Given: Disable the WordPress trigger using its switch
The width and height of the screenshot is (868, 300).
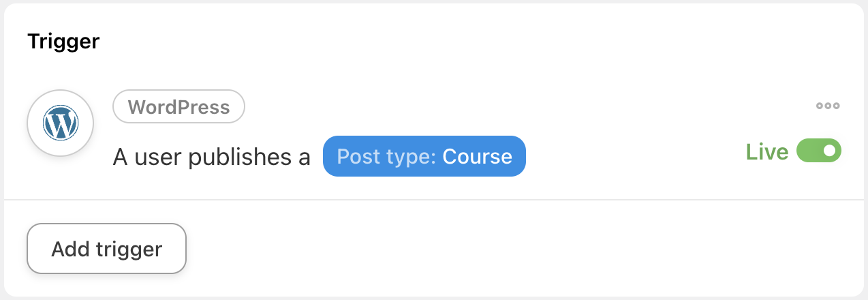Looking at the screenshot, I should click(819, 151).
